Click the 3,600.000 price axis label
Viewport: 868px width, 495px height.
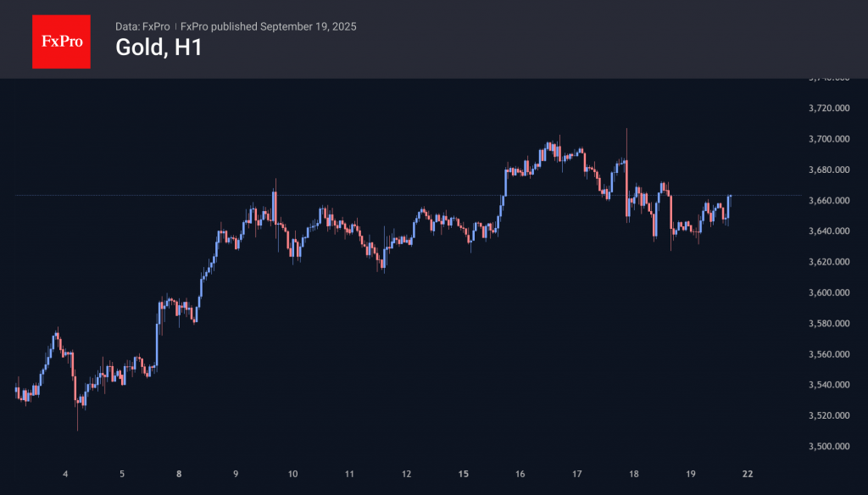[830, 293]
